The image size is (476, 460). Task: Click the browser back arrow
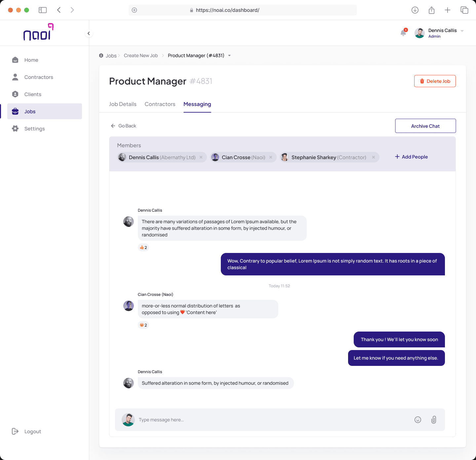pos(59,10)
